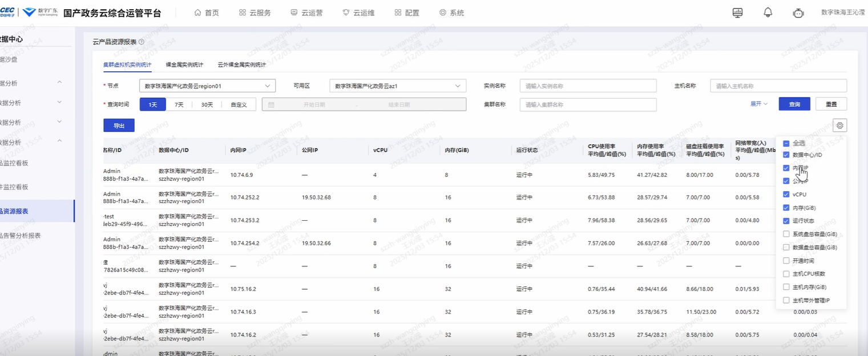Click the monitor screen icon in header
This screenshot has height=356, width=868.
(x=737, y=13)
